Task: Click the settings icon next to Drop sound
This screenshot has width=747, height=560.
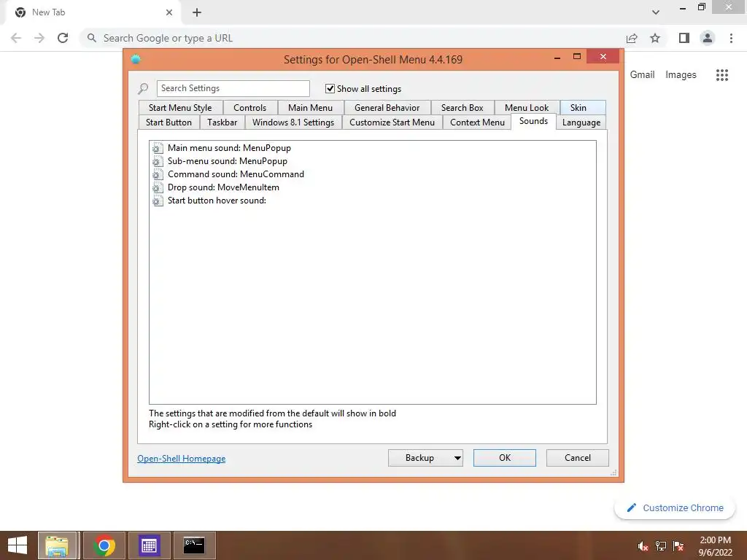Action: tap(158, 187)
